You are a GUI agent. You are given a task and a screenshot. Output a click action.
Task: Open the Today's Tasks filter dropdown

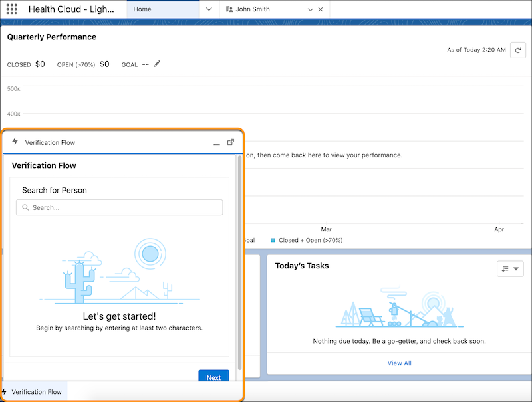510,269
